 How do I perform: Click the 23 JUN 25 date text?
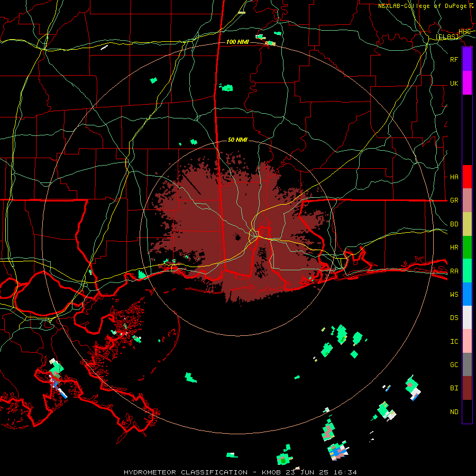[307, 472]
